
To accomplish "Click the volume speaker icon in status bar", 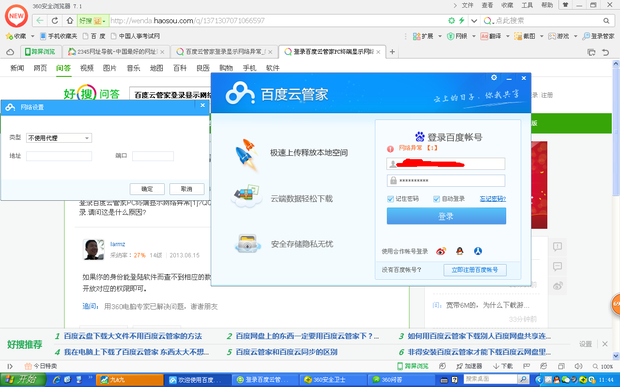I will point(578,366).
